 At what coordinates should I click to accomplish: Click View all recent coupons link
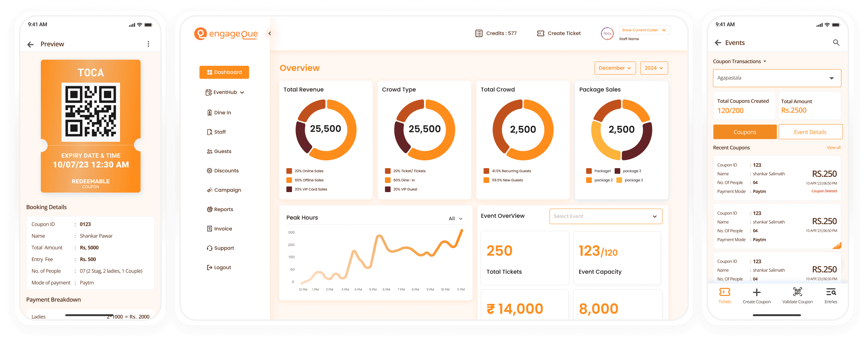click(834, 148)
